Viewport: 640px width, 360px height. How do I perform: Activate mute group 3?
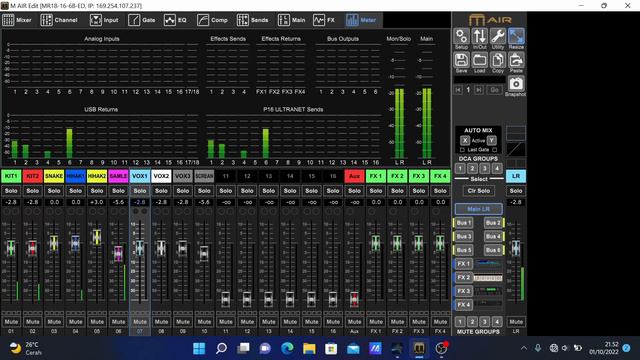[484, 322]
